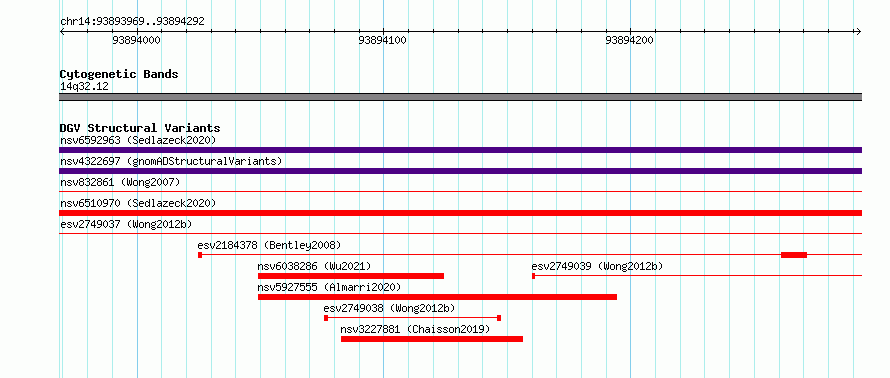The image size is (890, 378).
Task: Click thick red block on esv2184378 line
Action: click(794, 255)
